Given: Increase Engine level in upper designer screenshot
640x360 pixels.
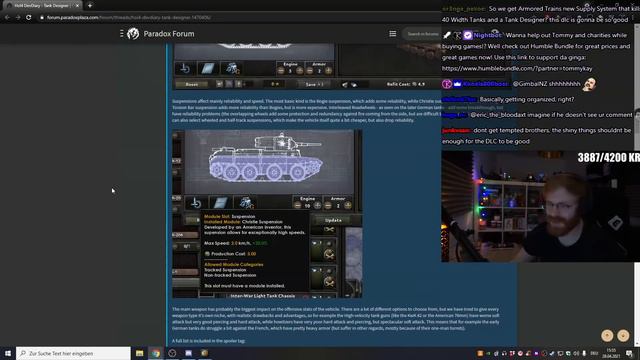Looking at the screenshot, I should [300, 71].
